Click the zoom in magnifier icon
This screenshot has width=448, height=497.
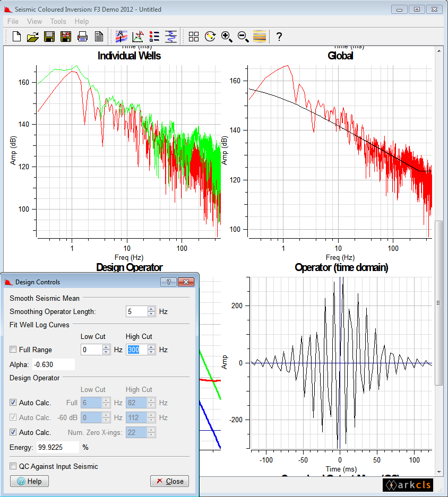227,37
